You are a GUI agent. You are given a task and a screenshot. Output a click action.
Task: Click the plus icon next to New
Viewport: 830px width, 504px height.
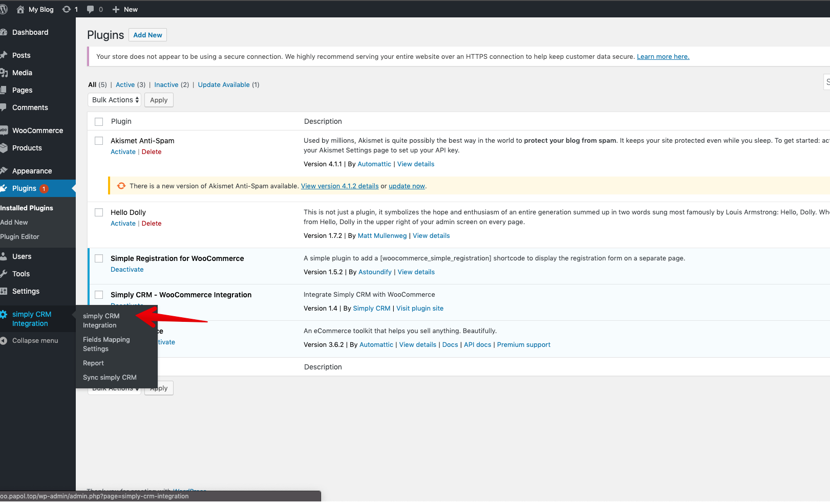pos(116,9)
